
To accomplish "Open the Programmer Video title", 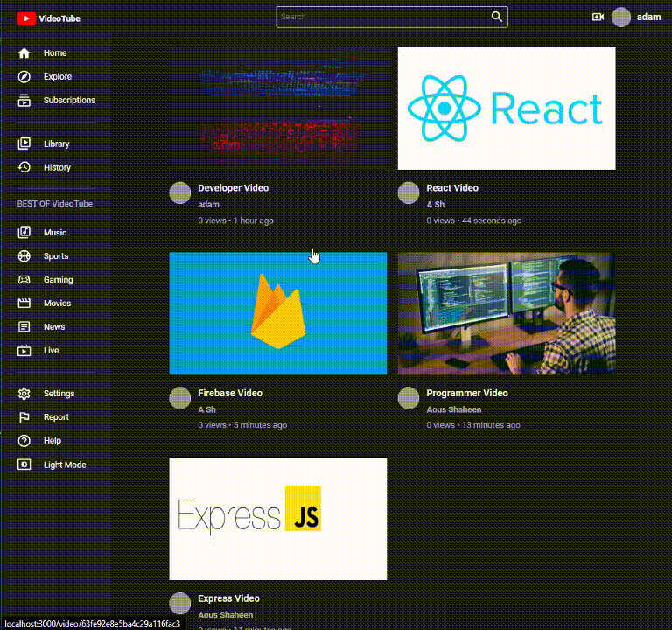I will pyautogui.click(x=467, y=393).
